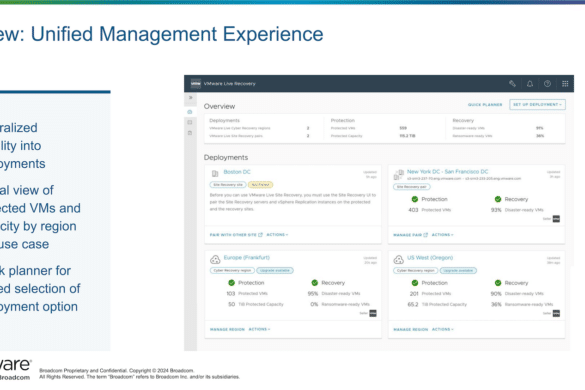Click the Deployments section heading
The height and width of the screenshot is (390, 585).
226,157
